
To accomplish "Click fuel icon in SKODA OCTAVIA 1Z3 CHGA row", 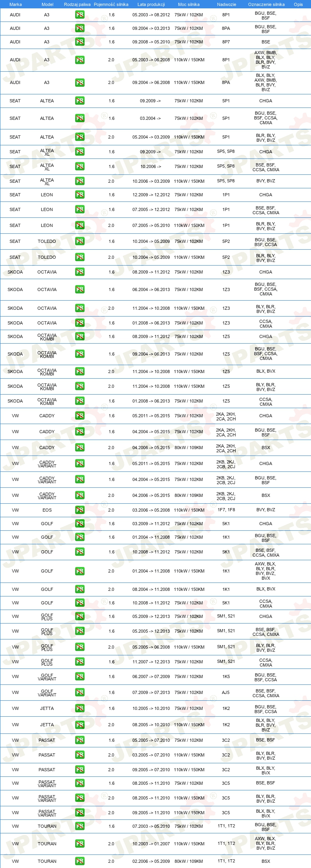I will click(x=80, y=272).
